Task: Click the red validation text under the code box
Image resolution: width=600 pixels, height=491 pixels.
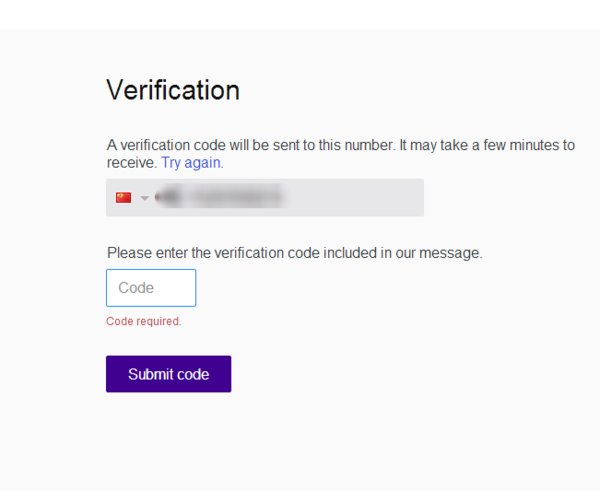Action: click(x=144, y=322)
